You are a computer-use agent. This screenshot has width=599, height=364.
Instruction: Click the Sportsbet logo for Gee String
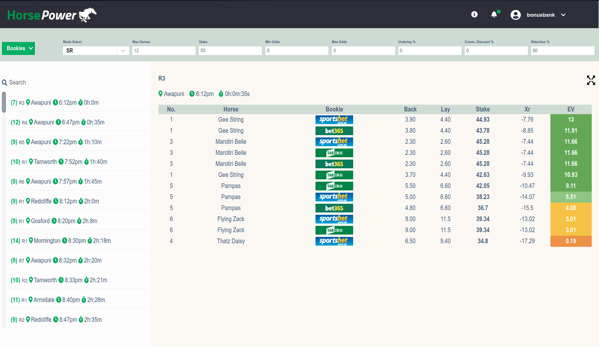pos(334,120)
